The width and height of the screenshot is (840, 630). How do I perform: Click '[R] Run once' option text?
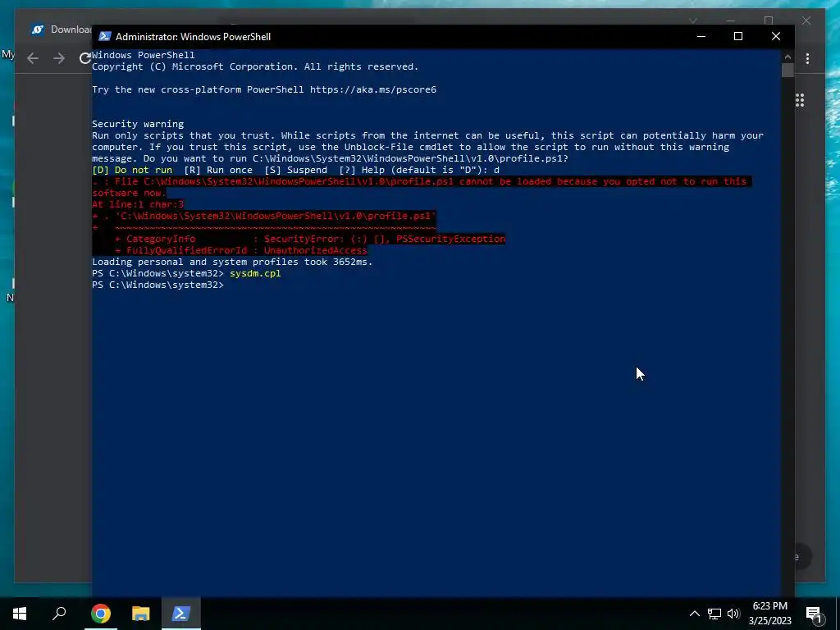tap(218, 170)
